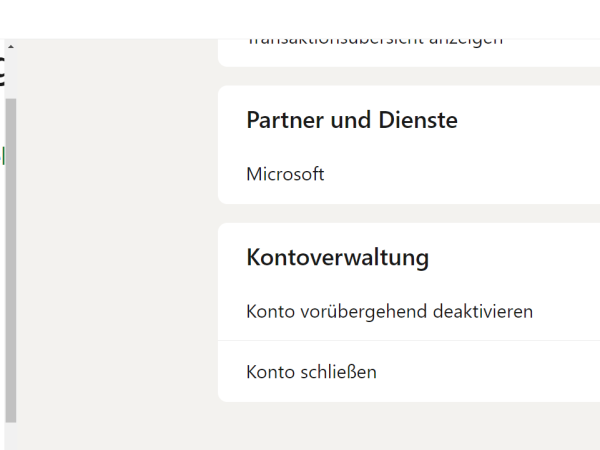
Task: Click the Partner und Dienste heading
Action: [x=352, y=120]
